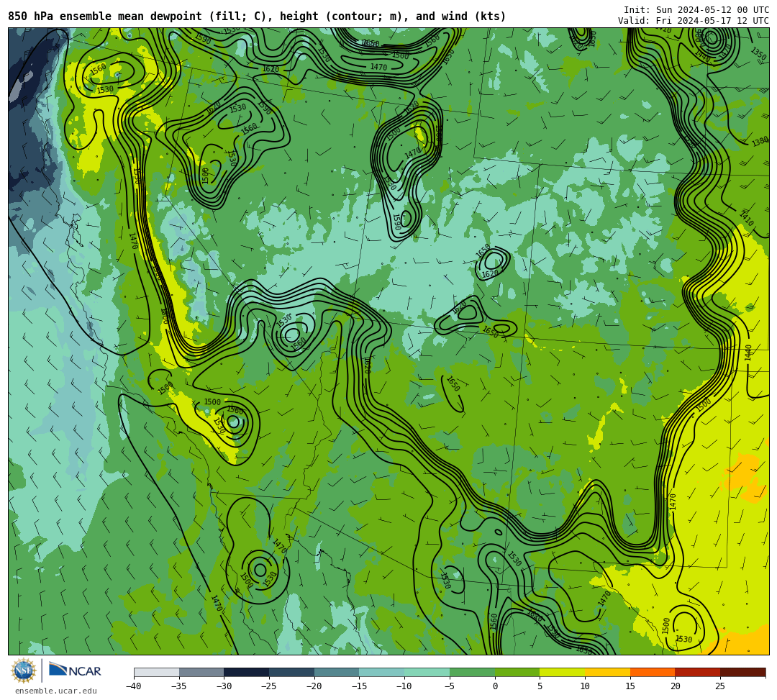Click the '-15' colorbar tick label

[x=359, y=686]
